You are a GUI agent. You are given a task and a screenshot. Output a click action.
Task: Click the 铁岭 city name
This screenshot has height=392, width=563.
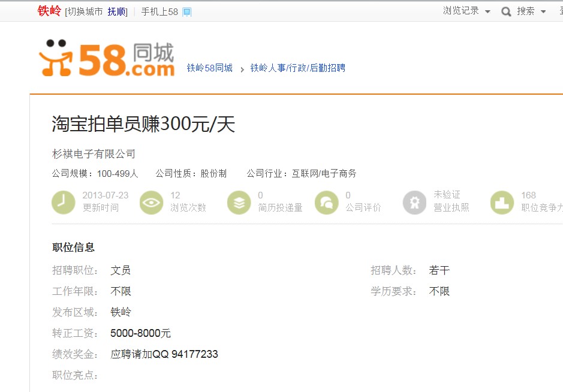(49, 11)
